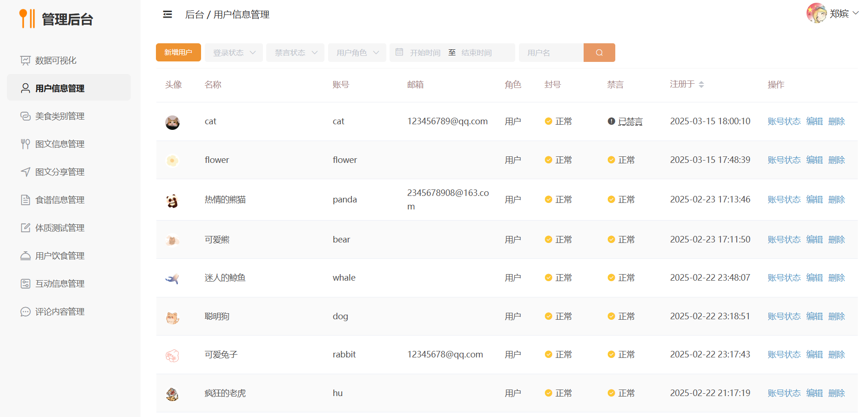Click the 美食类别管理 sidebar icon
The image size is (868, 417).
coord(26,116)
